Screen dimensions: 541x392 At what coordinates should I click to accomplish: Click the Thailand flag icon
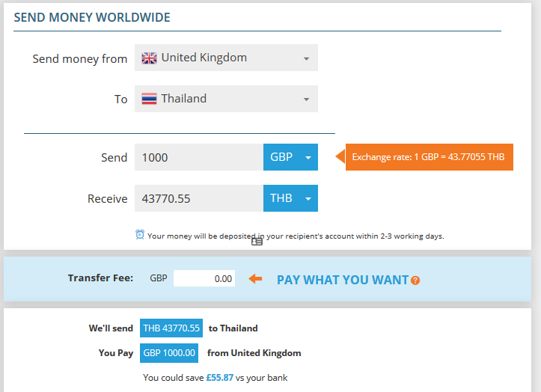pyautogui.click(x=149, y=99)
